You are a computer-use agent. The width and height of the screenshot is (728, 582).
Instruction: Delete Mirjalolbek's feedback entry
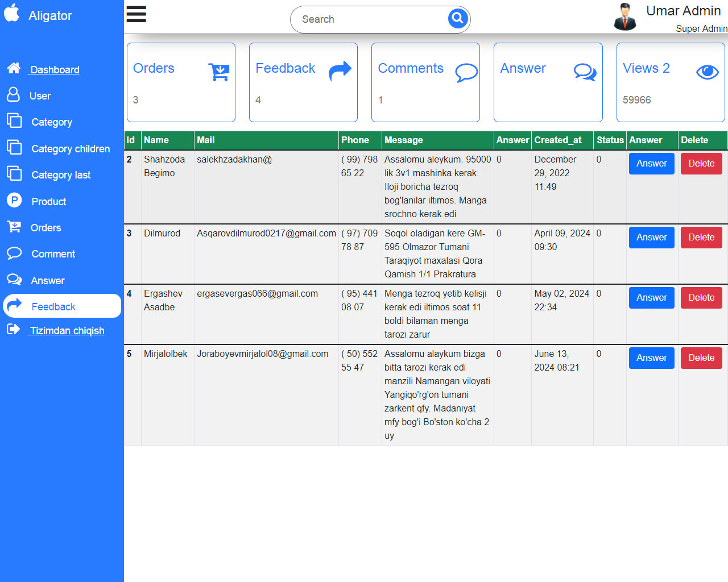tap(701, 358)
